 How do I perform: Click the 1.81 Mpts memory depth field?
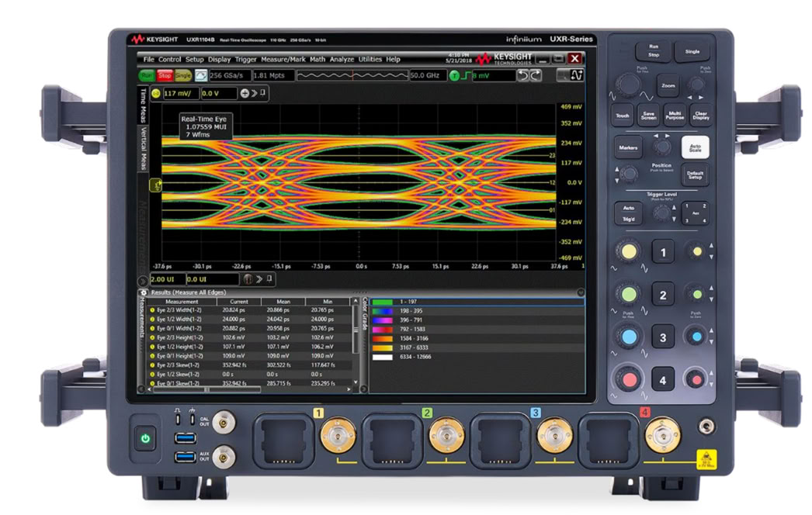[273, 75]
